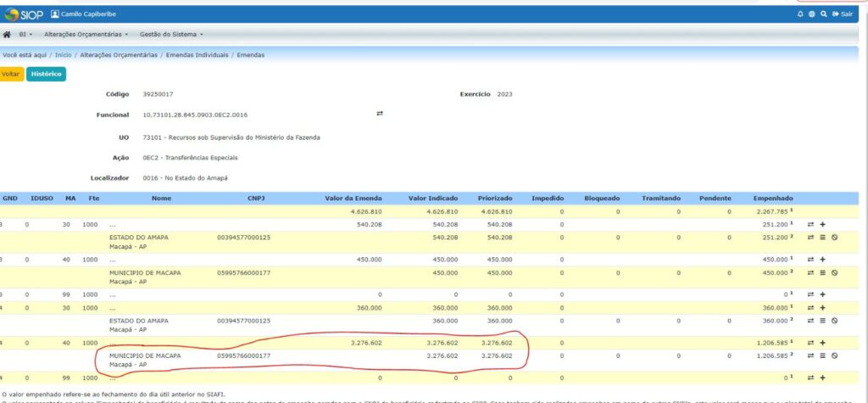The image size is (868, 403).
Task: Click the home icon in navigation bar
Action: [x=7, y=35]
